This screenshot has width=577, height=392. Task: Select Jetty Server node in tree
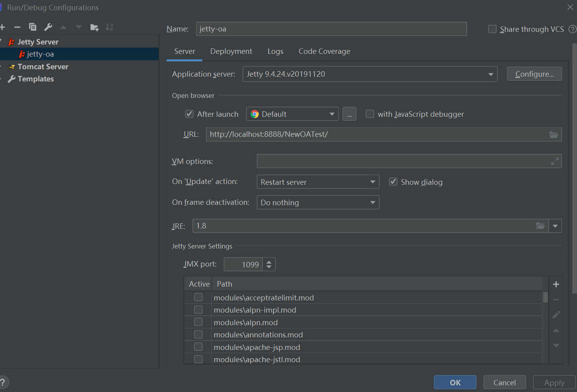pyautogui.click(x=38, y=42)
